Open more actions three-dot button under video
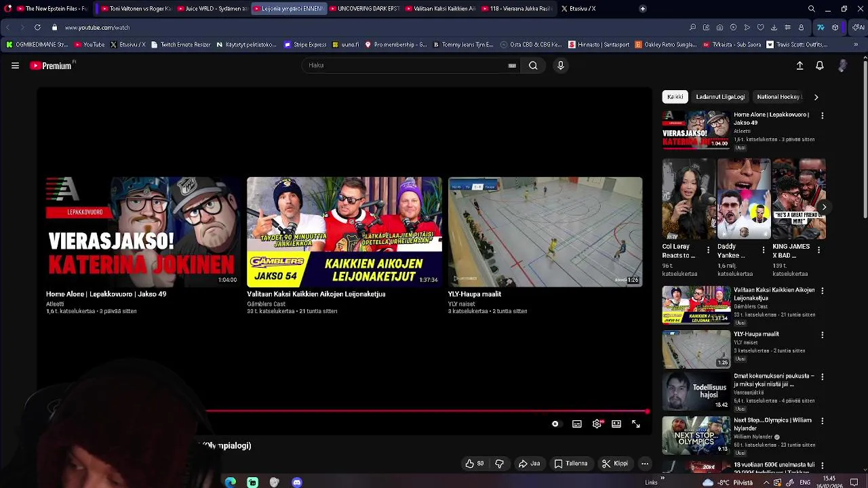The image size is (868, 488). click(x=645, y=464)
